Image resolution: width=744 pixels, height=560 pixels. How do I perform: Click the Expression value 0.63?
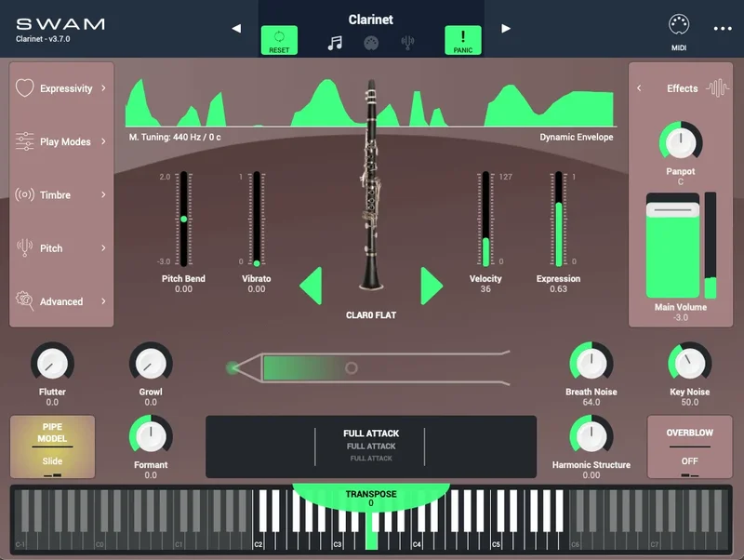pyautogui.click(x=559, y=289)
